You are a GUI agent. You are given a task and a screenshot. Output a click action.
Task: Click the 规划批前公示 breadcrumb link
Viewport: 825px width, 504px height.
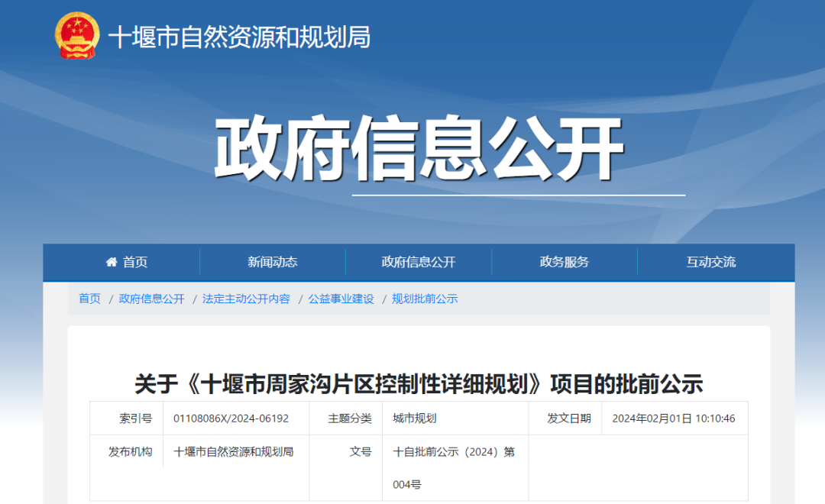pos(425,299)
